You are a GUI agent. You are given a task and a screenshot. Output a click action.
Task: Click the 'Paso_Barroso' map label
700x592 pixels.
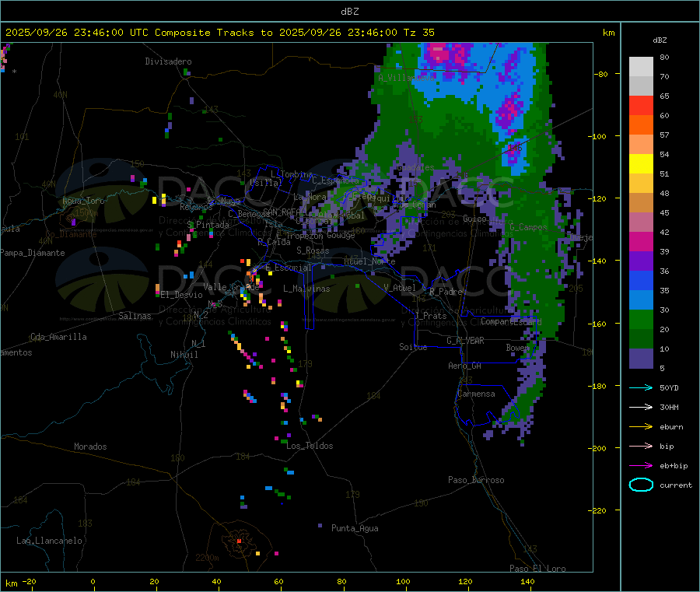pos(476,480)
